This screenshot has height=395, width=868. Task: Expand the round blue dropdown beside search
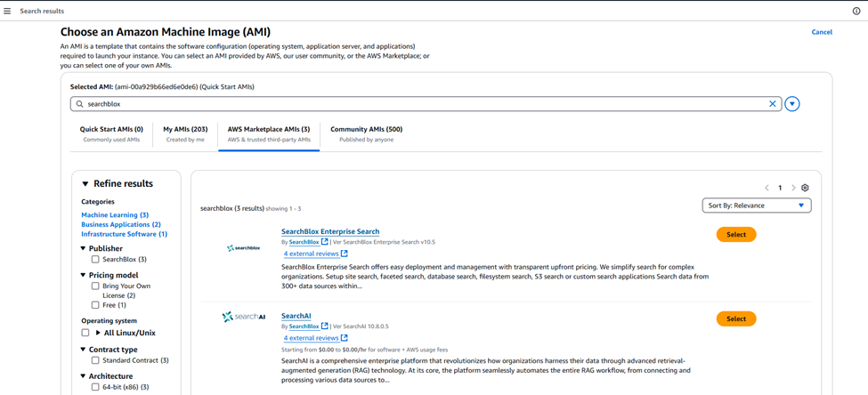point(792,104)
